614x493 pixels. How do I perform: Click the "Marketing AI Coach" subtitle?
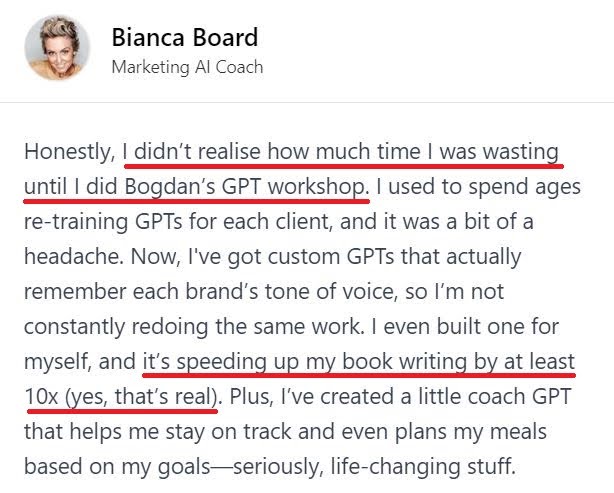(187, 68)
